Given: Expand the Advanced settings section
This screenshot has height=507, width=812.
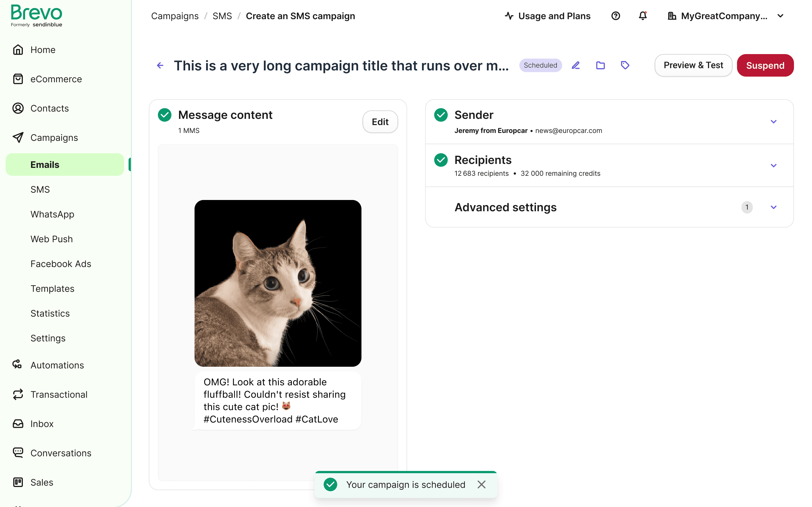Looking at the screenshot, I should click(773, 207).
